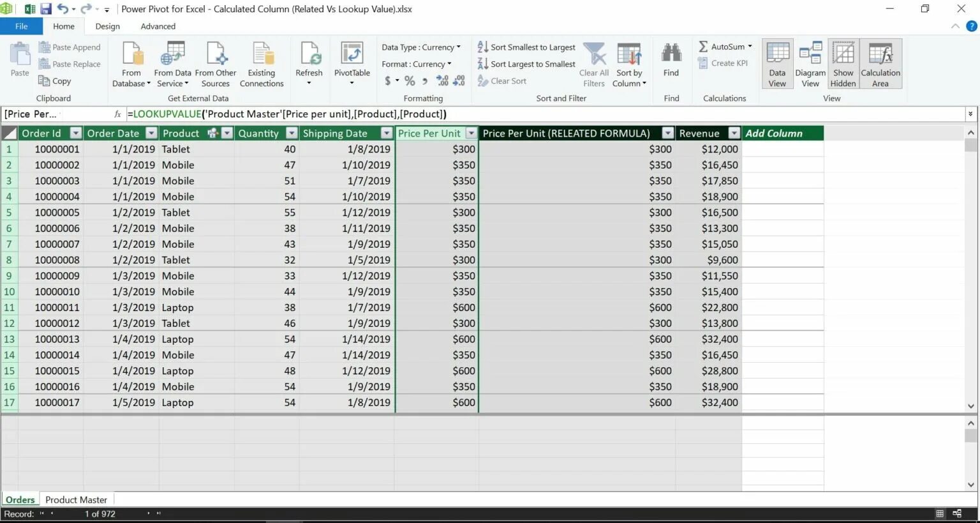Viewport: 980px width, 523px height.
Task: Open Order Date column filter dropdown
Action: pos(151,133)
